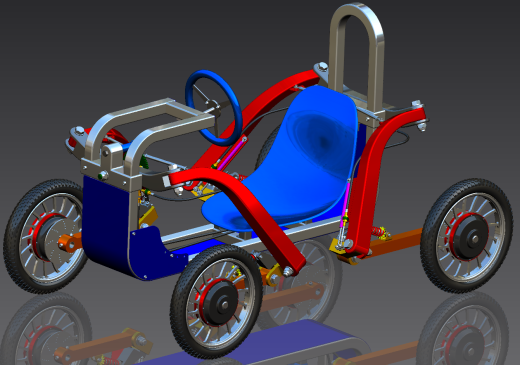Select the orange rear axle beam

(x=397, y=242)
